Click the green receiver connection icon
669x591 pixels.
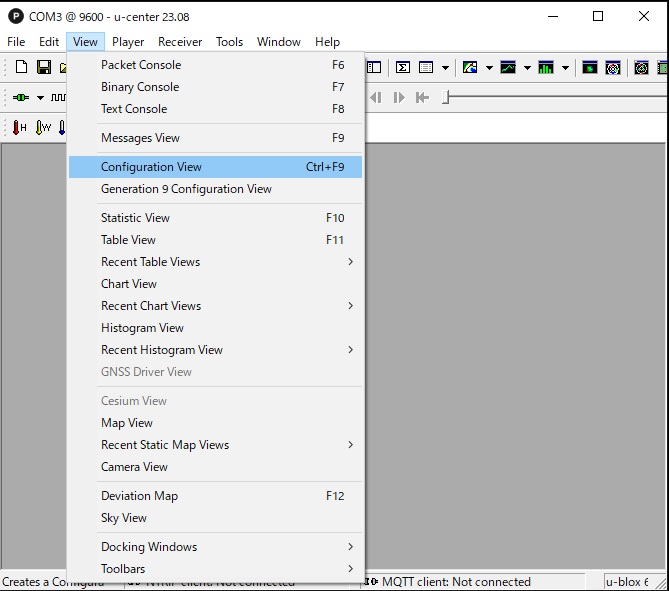(x=21, y=97)
